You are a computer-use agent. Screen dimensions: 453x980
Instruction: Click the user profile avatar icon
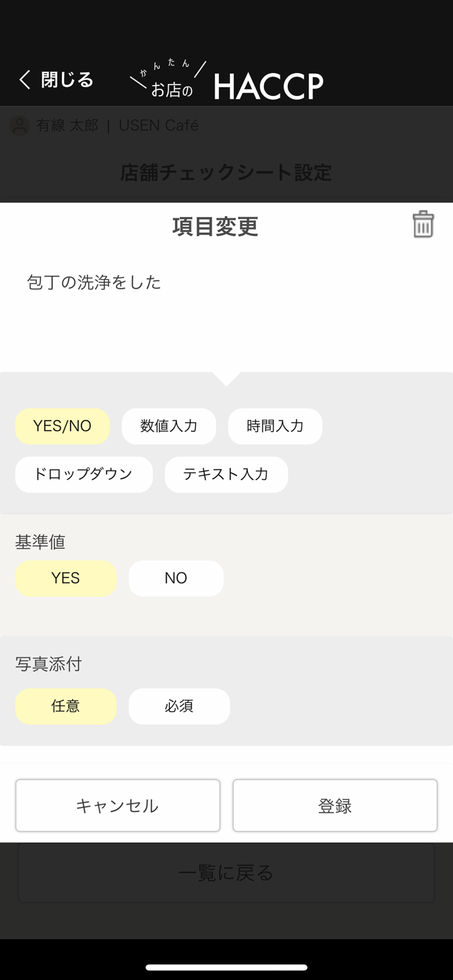(18, 125)
